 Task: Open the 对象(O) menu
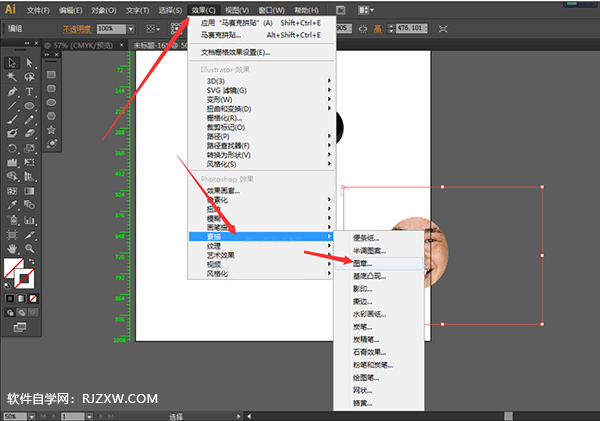coord(104,10)
